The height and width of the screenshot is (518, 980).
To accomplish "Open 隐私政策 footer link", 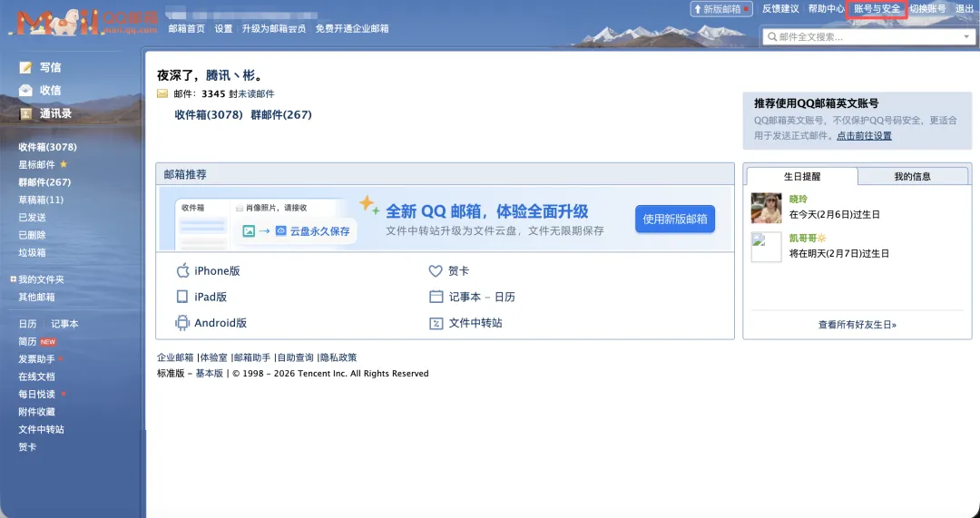I will pyautogui.click(x=338, y=357).
